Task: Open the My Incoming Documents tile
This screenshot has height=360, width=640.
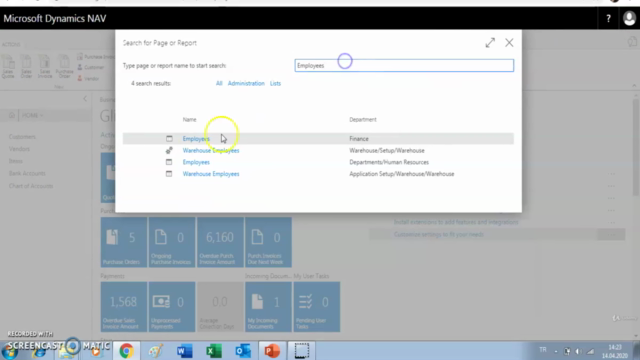Action: tap(268, 307)
